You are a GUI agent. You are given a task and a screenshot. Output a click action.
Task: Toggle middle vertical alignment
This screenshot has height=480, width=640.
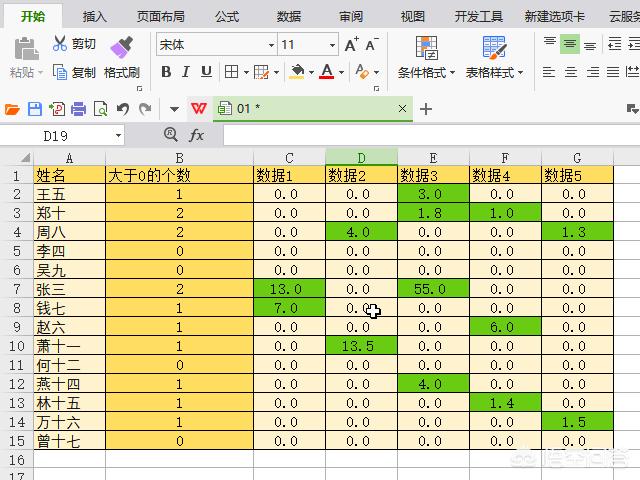point(570,43)
